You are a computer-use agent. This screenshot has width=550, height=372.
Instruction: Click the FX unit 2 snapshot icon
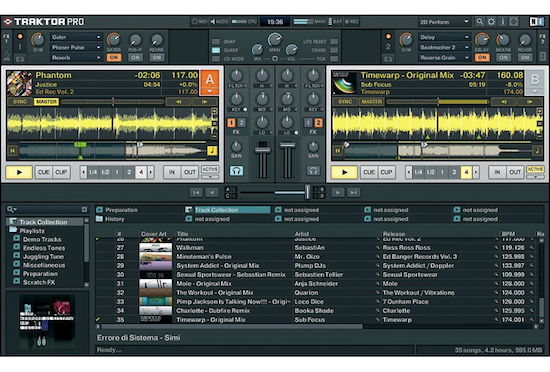[388, 59]
